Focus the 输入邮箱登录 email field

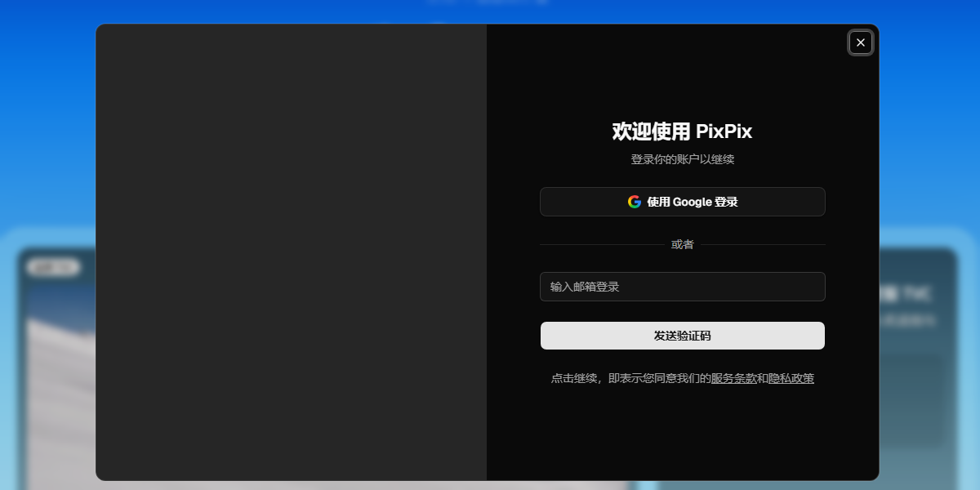point(682,287)
